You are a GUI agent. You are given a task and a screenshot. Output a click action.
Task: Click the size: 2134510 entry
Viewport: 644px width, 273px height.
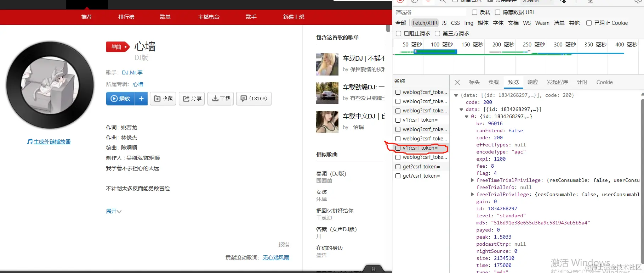(x=495, y=258)
